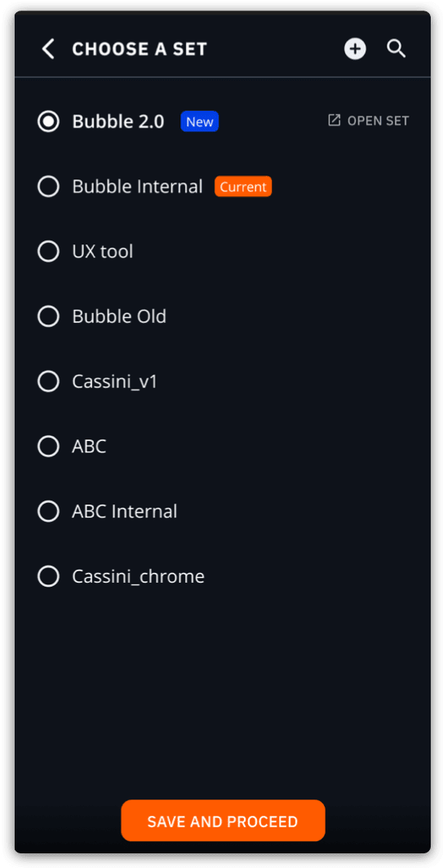
Task: Click the Cassini_chrome set name
Action: [138, 577]
